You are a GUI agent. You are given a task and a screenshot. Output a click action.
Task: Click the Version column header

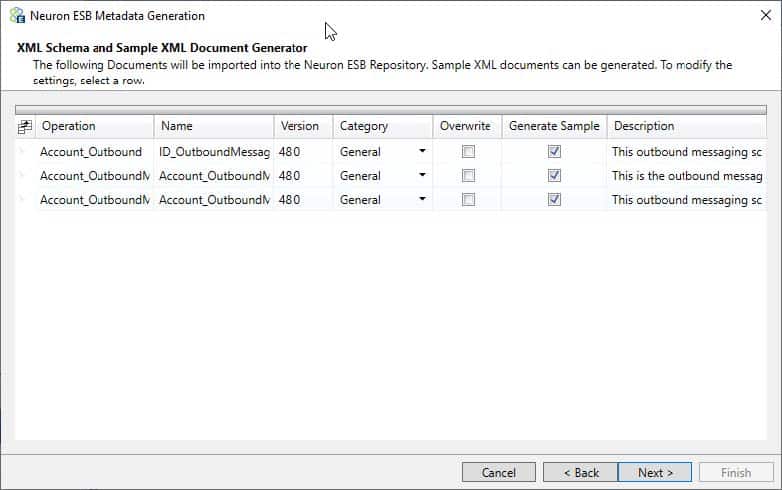pyautogui.click(x=303, y=127)
